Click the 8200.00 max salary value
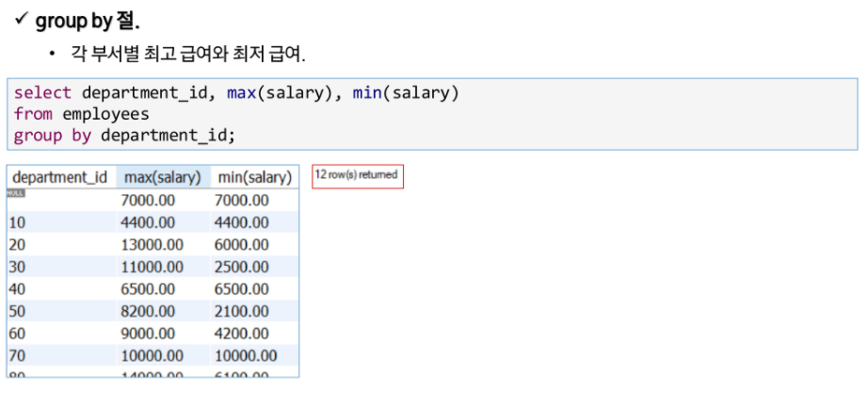The image size is (868, 408). click(x=148, y=311)
